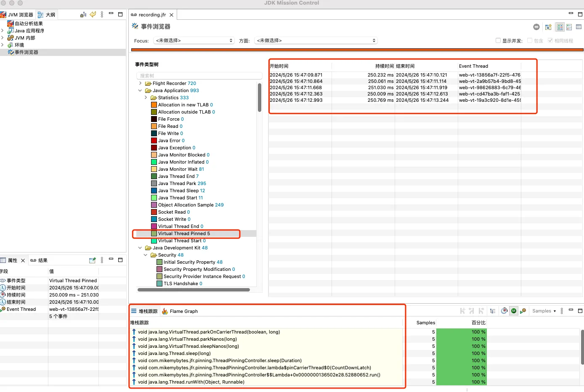Viewport: 584px width, 392px height.
Task: Switch to the 结果 tab
Action: [x=39, y=260]
